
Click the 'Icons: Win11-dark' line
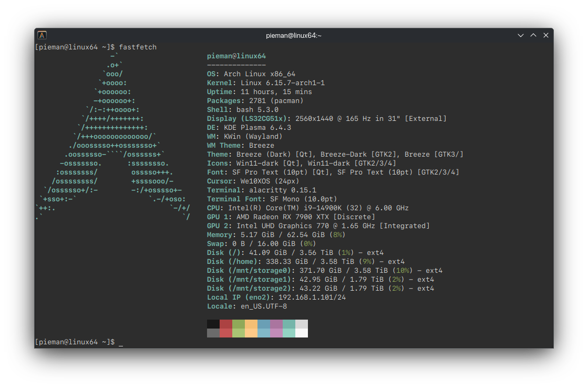[x=302, y=163]
